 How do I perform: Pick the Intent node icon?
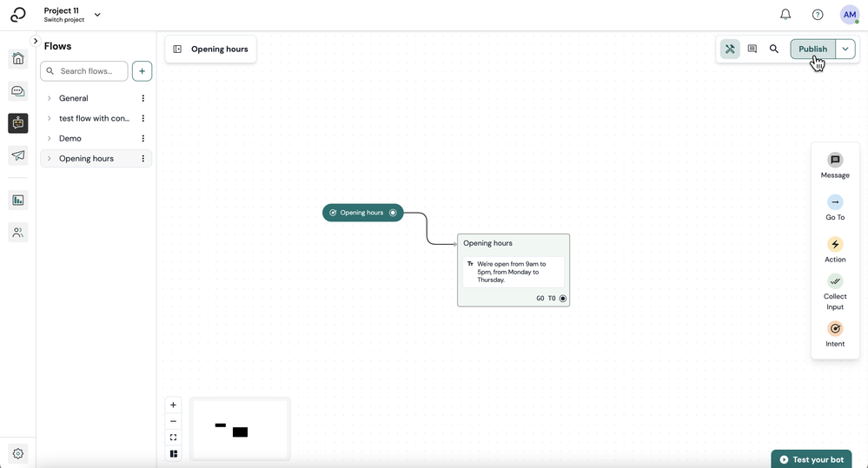click(x=835, y=328)
